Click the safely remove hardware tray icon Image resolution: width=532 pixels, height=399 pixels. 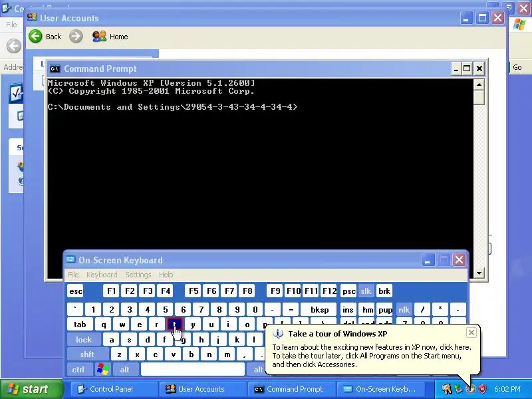point(459,389)
